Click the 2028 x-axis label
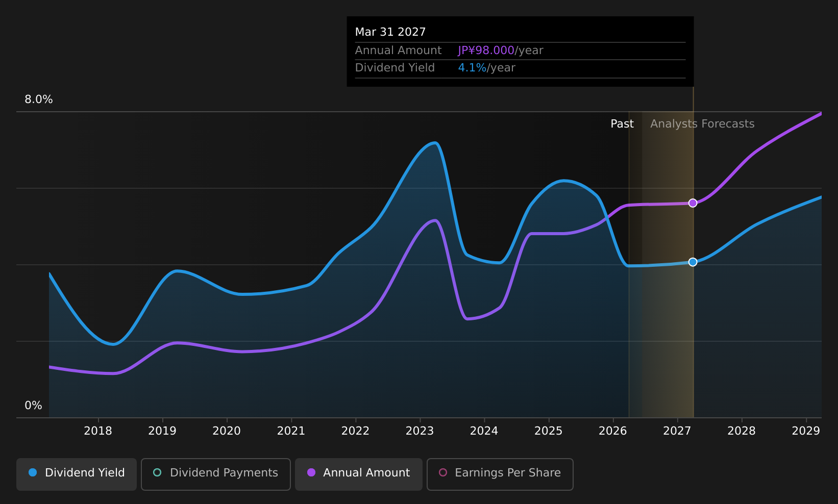 [741, 431]
